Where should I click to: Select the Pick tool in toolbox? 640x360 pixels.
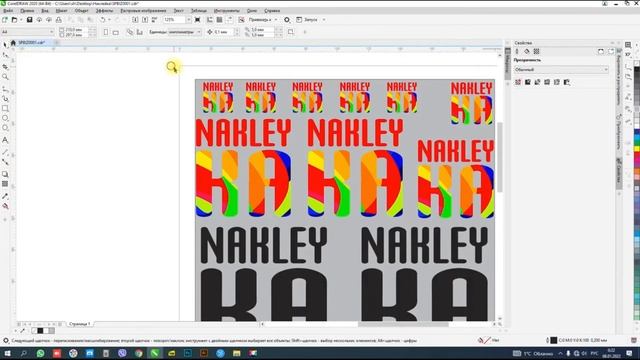pyautogui.click(x=5, y=45)
